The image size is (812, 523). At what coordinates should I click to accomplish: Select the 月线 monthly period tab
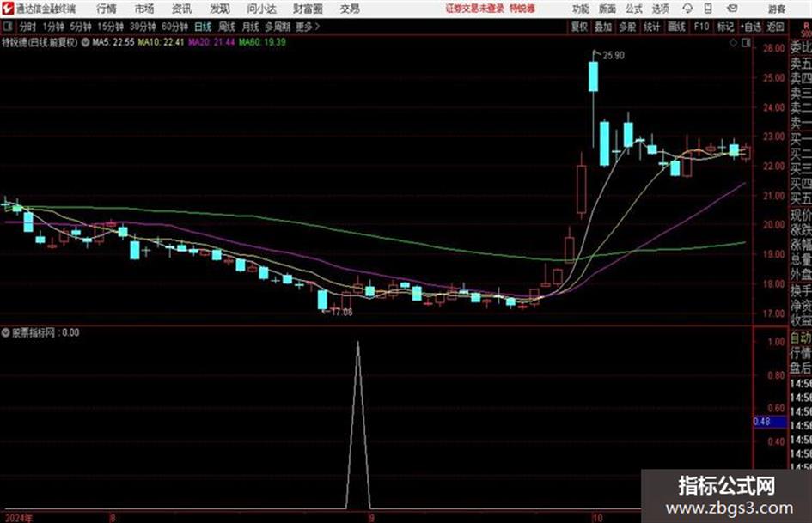251,27
